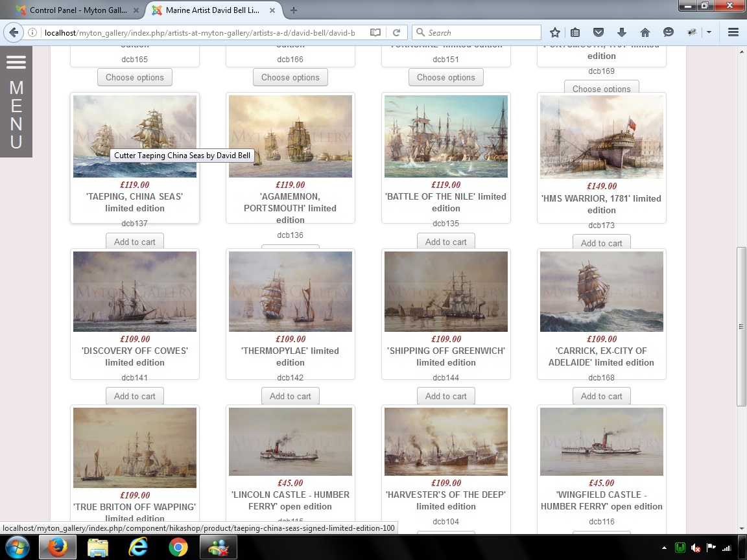
Task: Click the developer extension icon in toolbar
Action: pyautogui.click(x=692, y=32)
